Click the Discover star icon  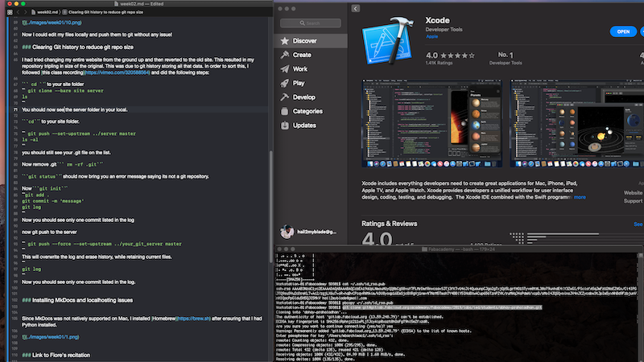[285, 41]
